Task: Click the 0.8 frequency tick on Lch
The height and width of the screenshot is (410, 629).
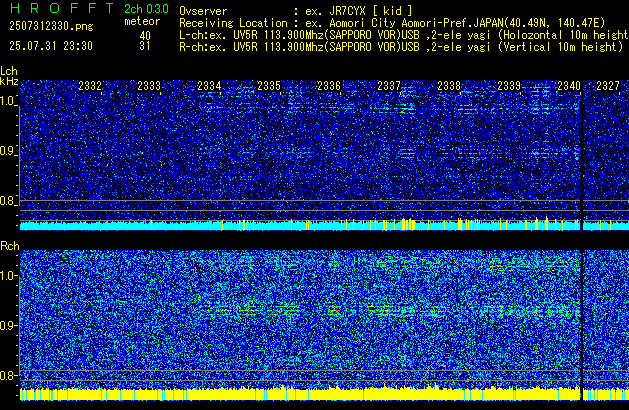Action: (8, 201)
